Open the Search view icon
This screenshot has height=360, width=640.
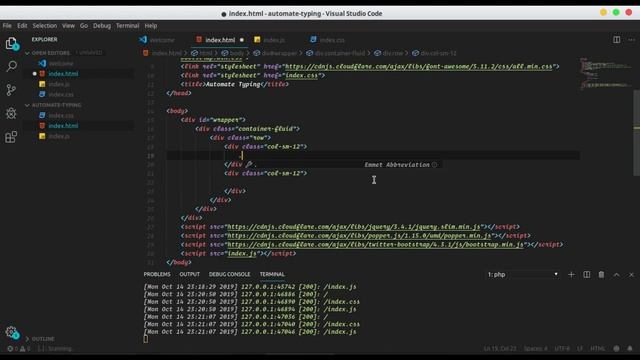(11, 66)
